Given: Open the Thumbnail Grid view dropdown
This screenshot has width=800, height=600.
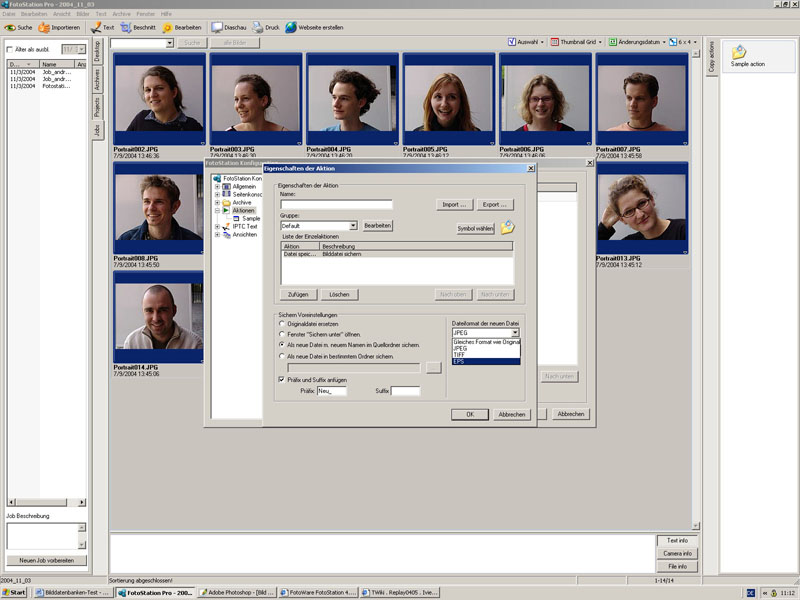Looking at the screenshot, I should click(577, 42).
